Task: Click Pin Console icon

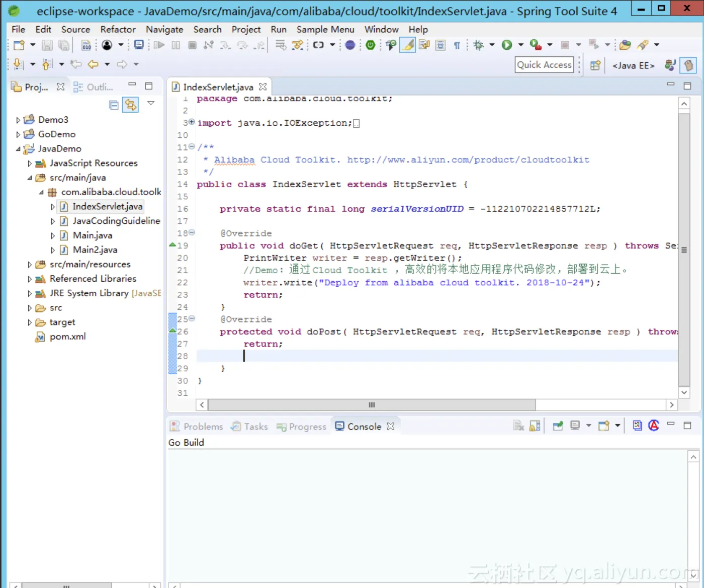Action: point(558,426)
